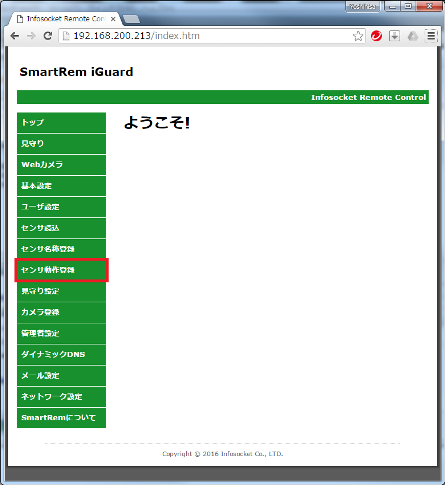Image resolution: width=445 pixels, height=485 pixels.
Task: Open the ネットワーク設定 page
Action: [61, 397]
